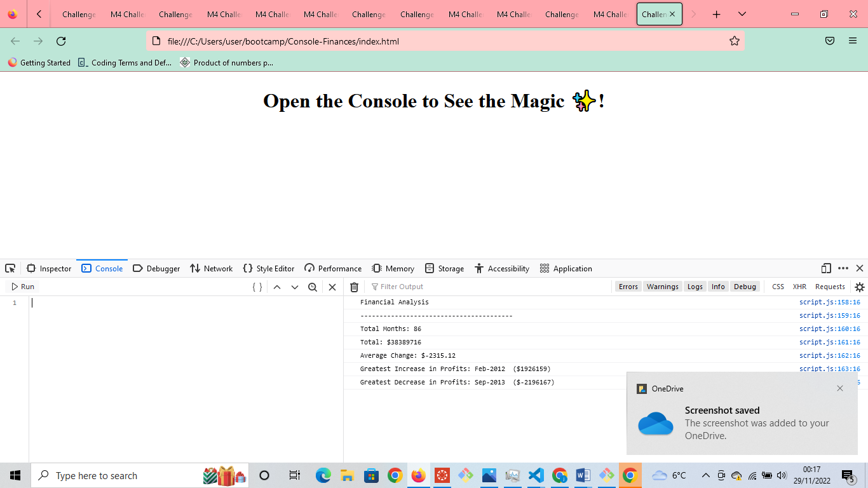Open the Storage panel
This screenshot has height=488, width=868.
[x=444, y=268]
